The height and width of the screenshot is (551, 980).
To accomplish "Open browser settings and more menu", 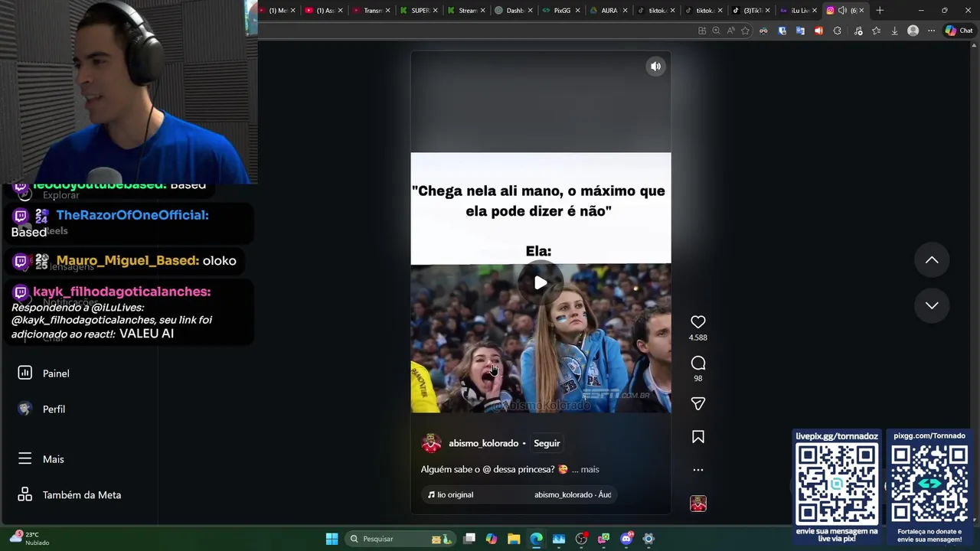I will (931, 31).
